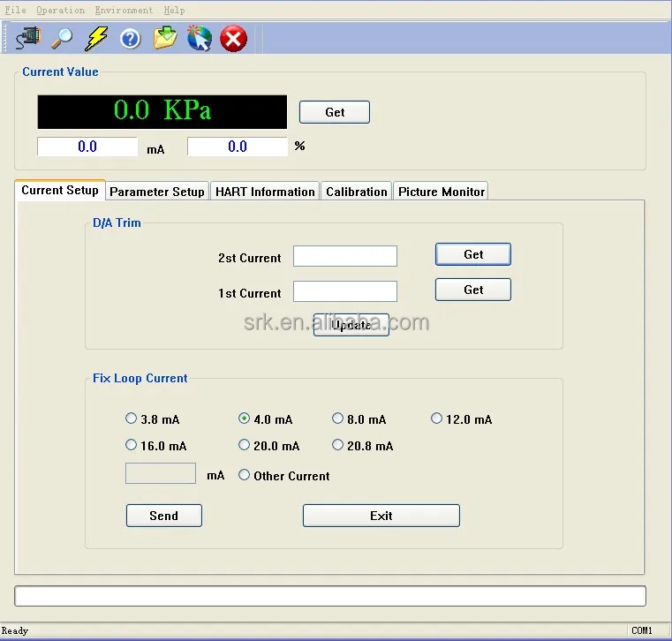Click the mA current value field
Image resolution: width=672 pixels, height=641 pixels.
(87, 147)
